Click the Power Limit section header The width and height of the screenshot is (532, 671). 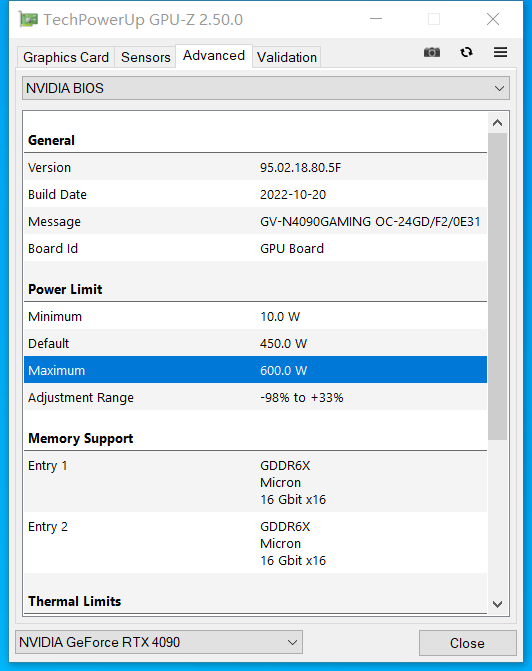65,289
